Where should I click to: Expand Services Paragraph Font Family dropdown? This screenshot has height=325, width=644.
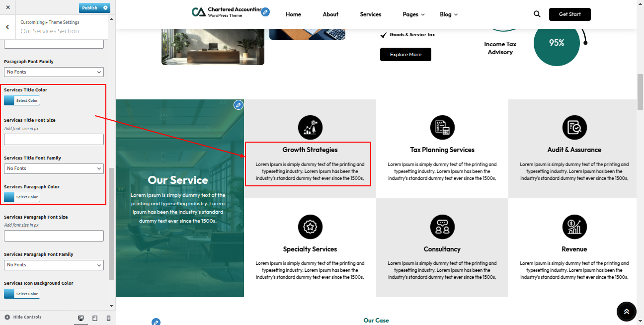pyautogui.click(x=54, y=265)
